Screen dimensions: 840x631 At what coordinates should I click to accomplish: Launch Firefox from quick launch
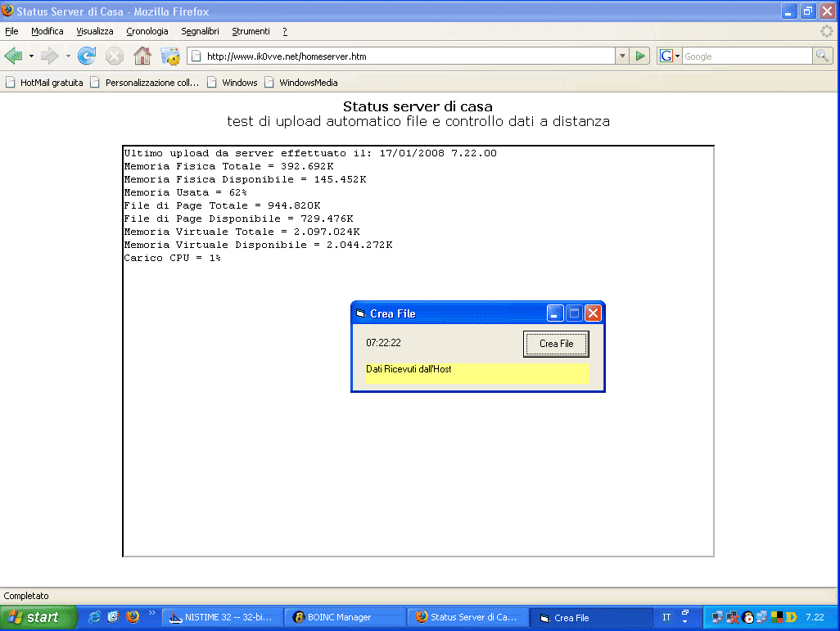133,617
